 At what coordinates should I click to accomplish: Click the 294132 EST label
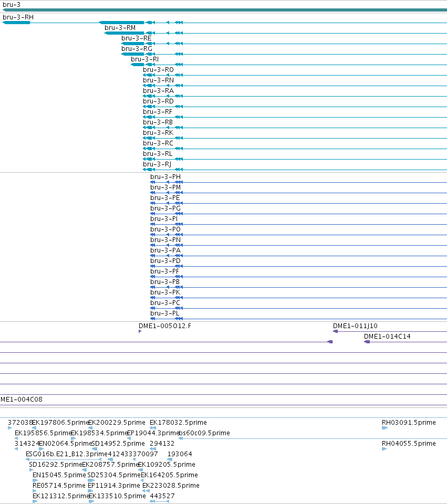162,444
